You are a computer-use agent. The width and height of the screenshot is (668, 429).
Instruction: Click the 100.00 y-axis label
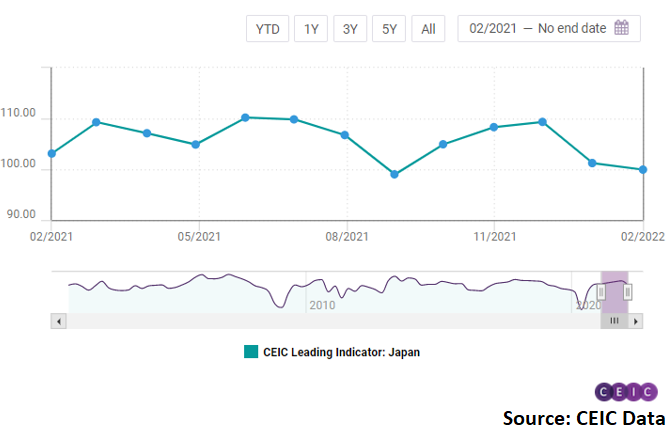(18, 163)
